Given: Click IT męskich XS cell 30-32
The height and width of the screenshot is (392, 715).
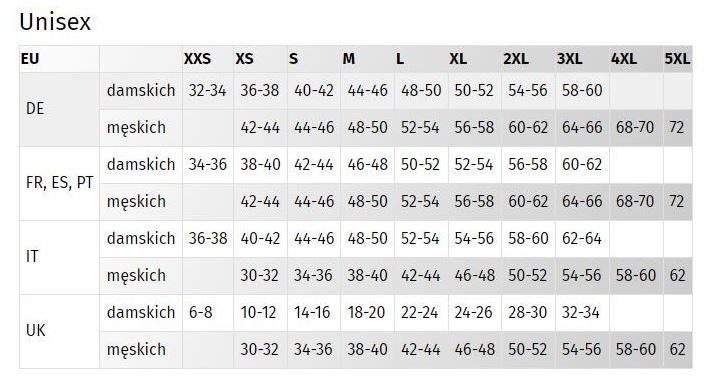Looking at the screenshot, I should [x=259, y=275].
